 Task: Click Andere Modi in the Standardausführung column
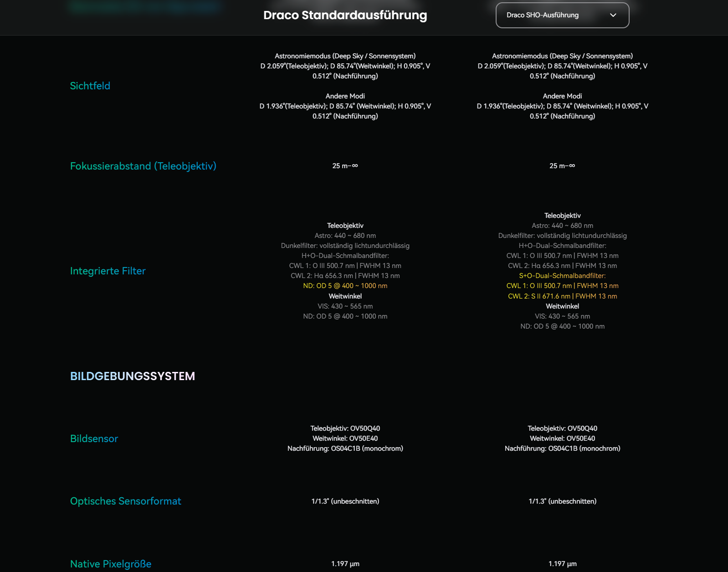(x=345, y=96)
